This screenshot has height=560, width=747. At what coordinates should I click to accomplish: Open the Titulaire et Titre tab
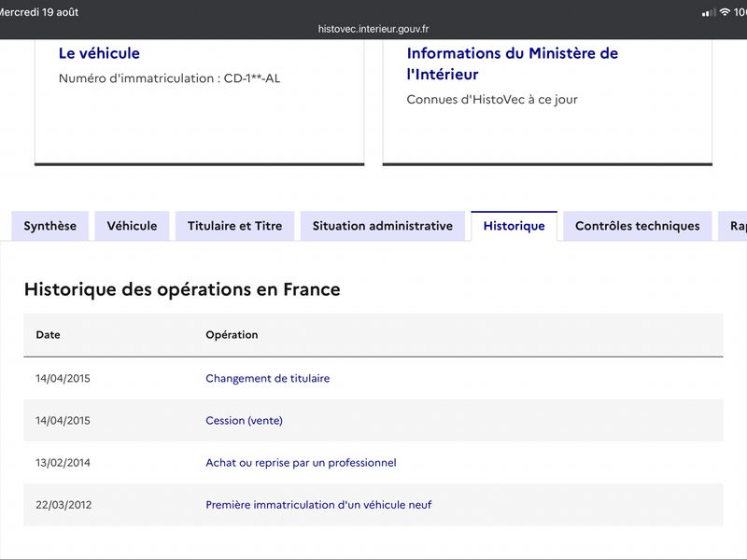click(x=235, y=226)
